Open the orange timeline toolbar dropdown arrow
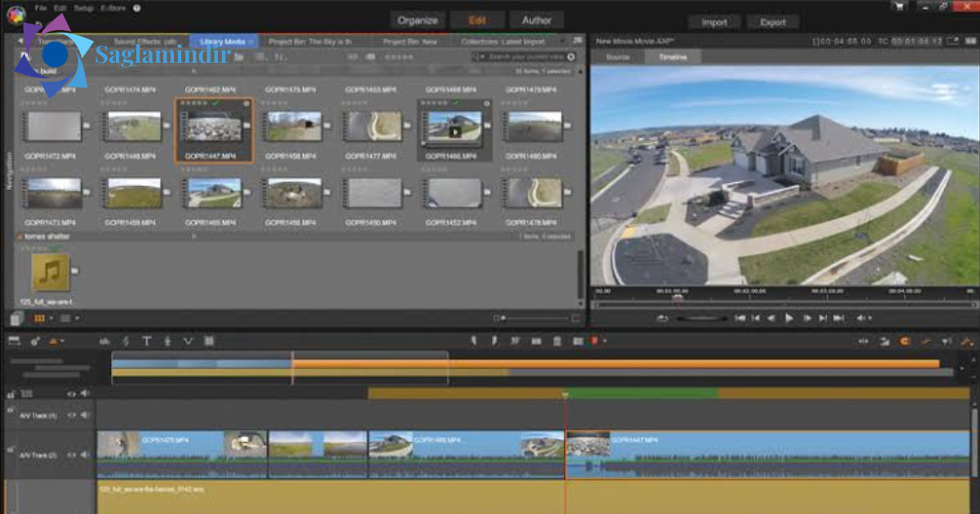This screenshot has width=980, height=514. (62, 341)
